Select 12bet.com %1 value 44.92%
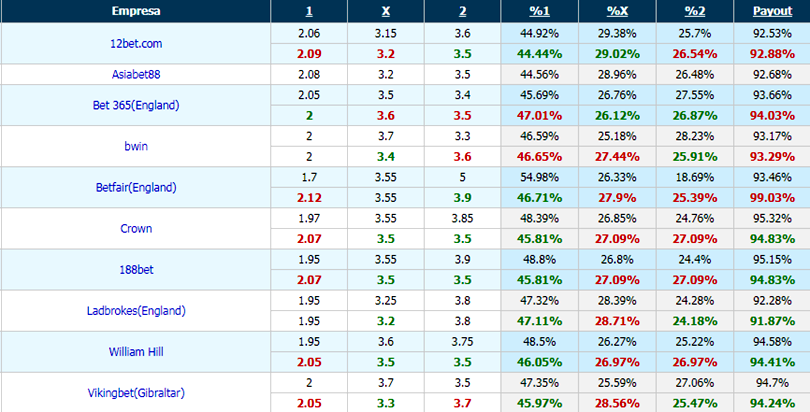The height and width of the screenshot is (412, 810). coord(539,34)
